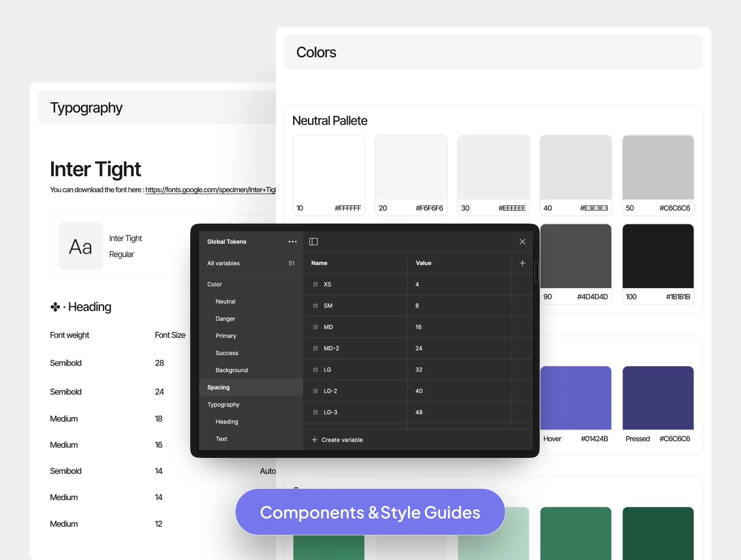Screen dimensions: 741x560
Task: Click Create variable
Action: (337, 440)
